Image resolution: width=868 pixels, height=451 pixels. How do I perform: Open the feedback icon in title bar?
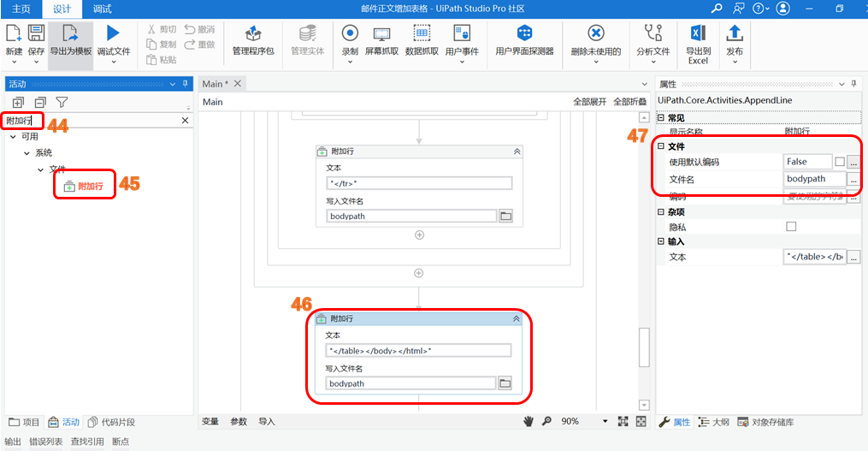(739, 9)
